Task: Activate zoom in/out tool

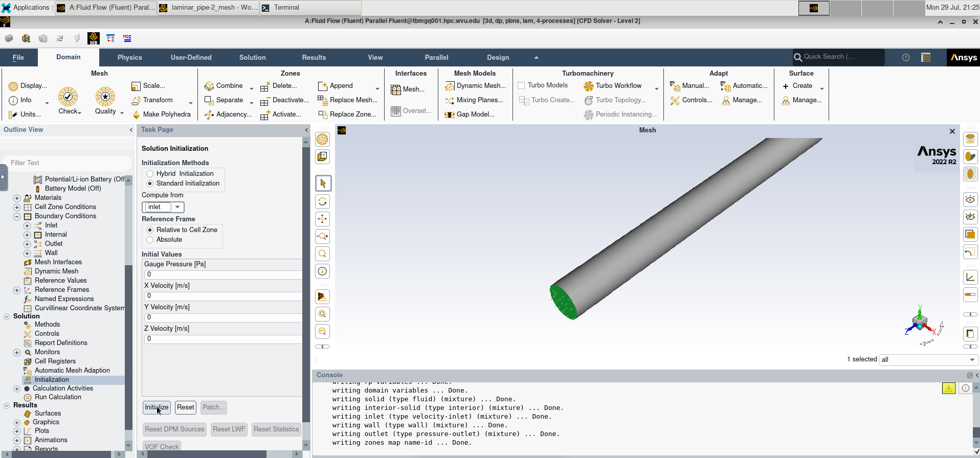Action: point(323,236)
